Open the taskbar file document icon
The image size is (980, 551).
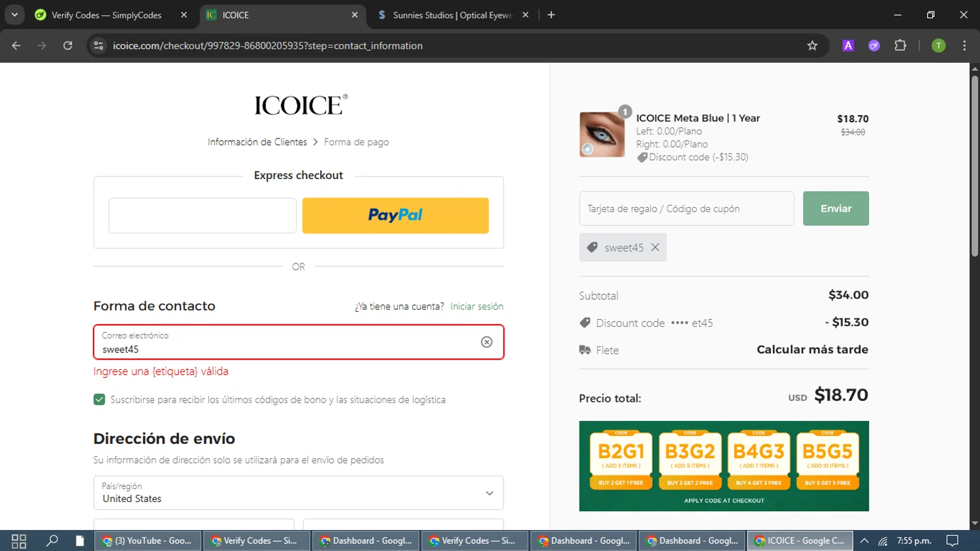point(80,541)
